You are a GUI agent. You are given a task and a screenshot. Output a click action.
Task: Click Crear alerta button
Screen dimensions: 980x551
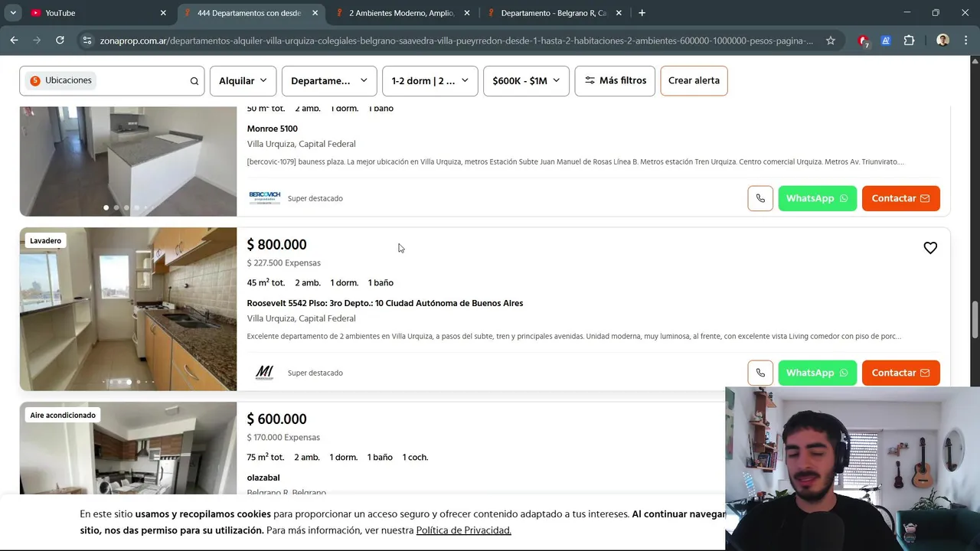tap(694, 80)
